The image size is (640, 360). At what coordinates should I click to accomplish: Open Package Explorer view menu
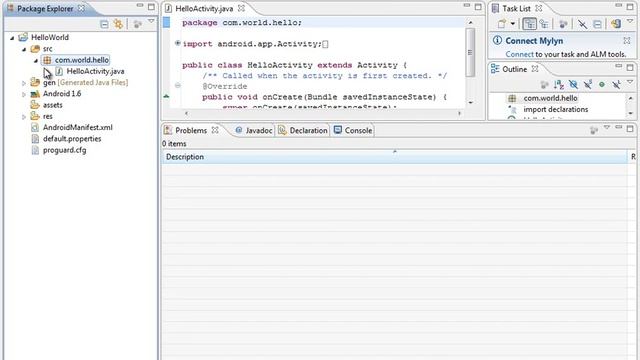[151, 21]
